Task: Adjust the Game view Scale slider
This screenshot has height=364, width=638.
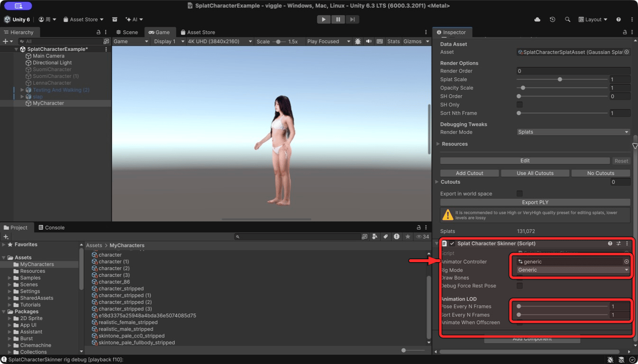Action: tap(278, 42)
